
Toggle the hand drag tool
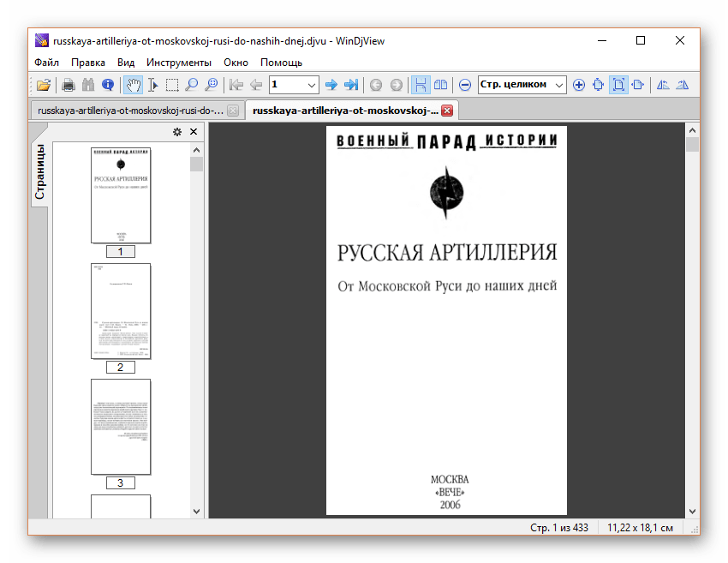click(x=134, y=85)
